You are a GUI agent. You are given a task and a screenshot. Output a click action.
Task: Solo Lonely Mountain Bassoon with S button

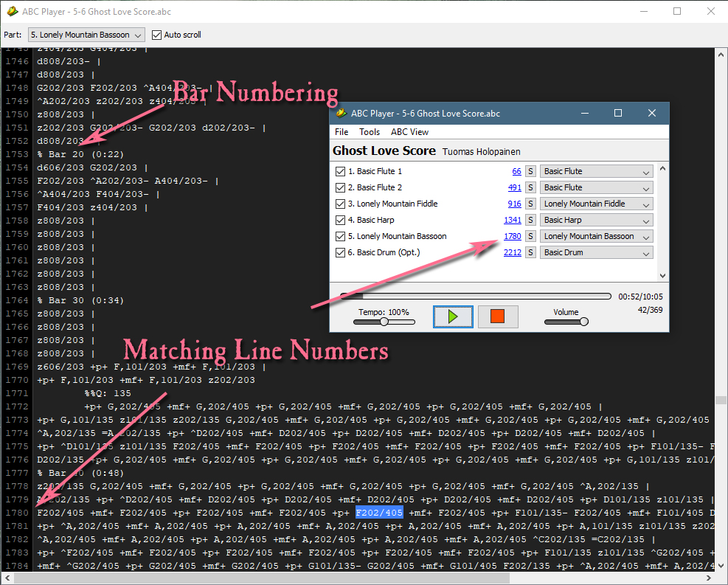click(530, 236)
